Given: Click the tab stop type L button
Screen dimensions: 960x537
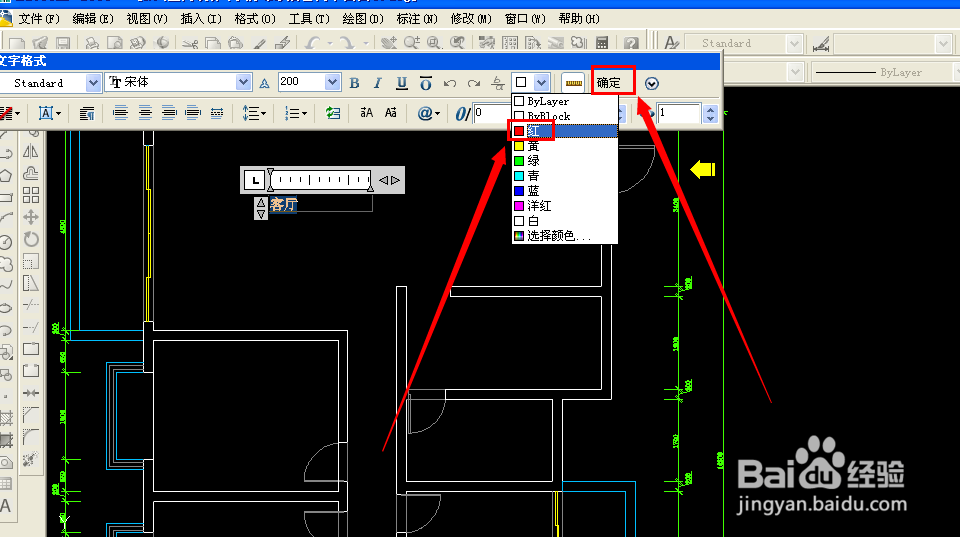Looking at the screenshot, I should (x=254, y=180).
